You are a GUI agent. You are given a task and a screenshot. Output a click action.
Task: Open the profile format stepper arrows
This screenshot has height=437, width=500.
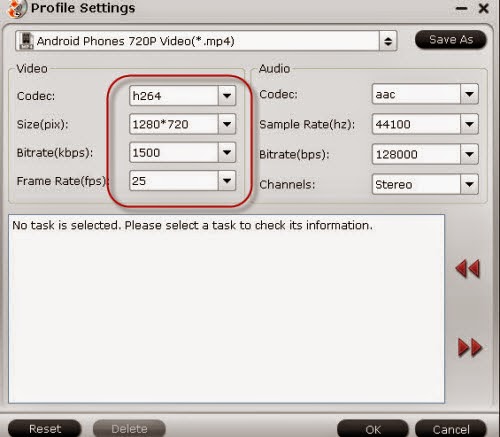(x=388, y=41)
